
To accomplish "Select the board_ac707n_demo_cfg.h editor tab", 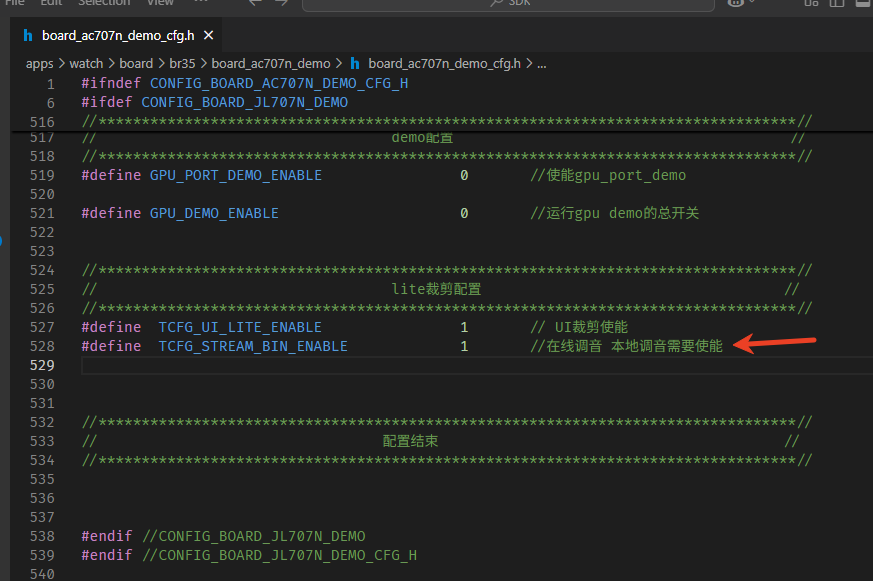I will [x=118, y=36].
